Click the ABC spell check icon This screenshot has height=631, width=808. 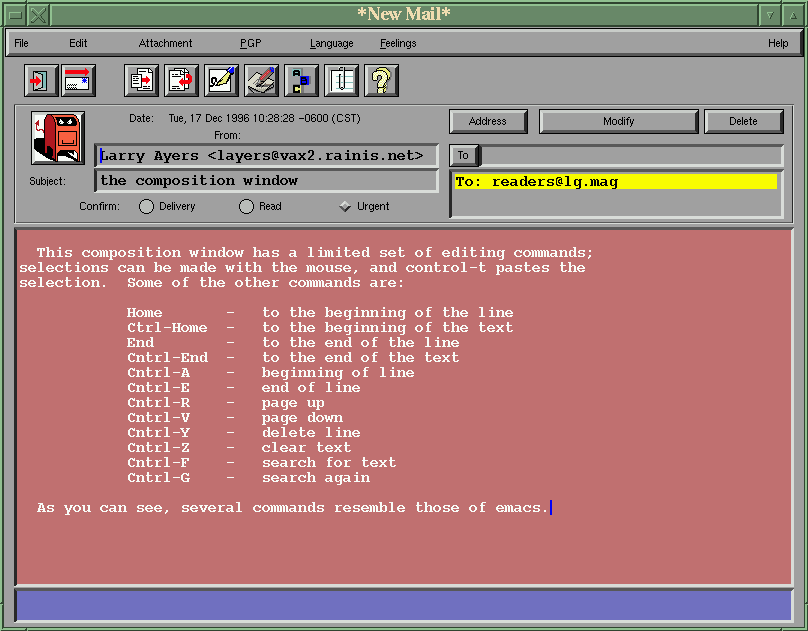coord(301,80)
